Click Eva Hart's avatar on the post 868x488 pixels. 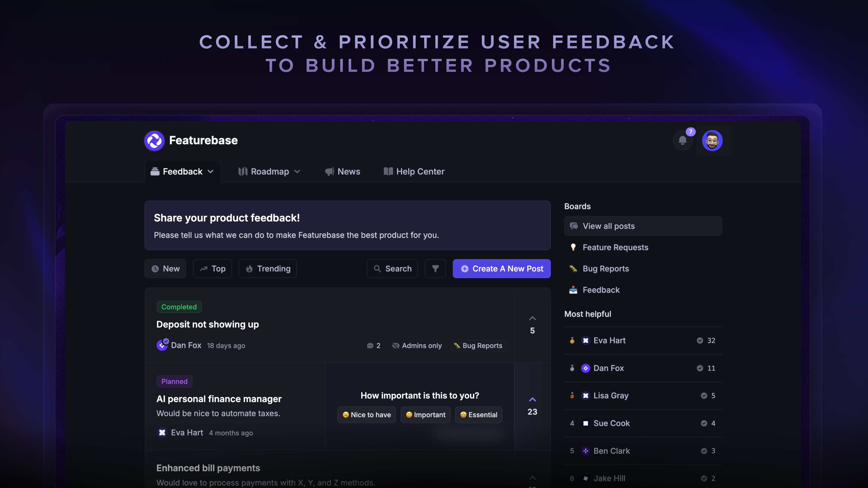(162, 432)
